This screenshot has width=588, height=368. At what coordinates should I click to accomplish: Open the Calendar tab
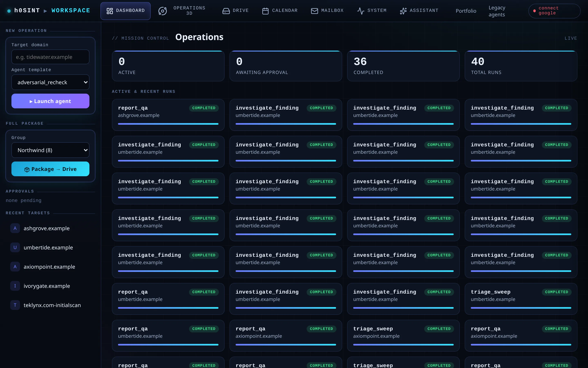280,11
